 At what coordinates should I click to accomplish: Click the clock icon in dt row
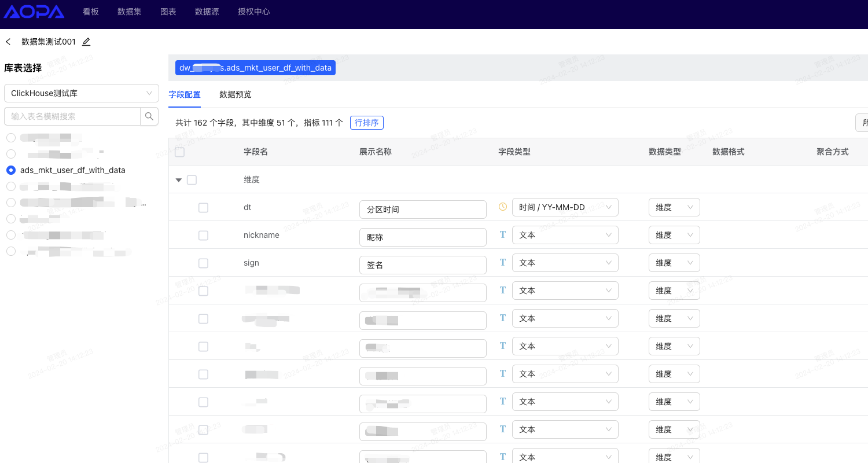[x=503, y=207]
